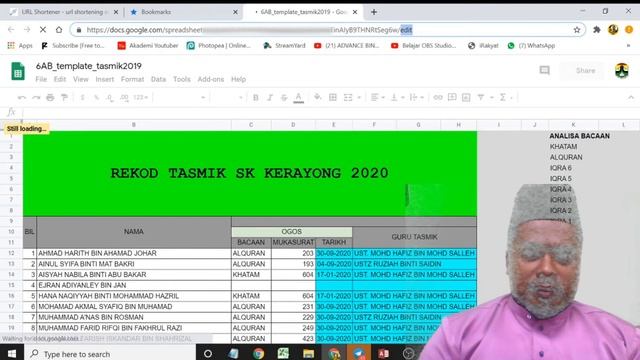Open the comment history icon
Image resolution: width=640 pixels, height=360 pixels.
[x=544, y=71]
